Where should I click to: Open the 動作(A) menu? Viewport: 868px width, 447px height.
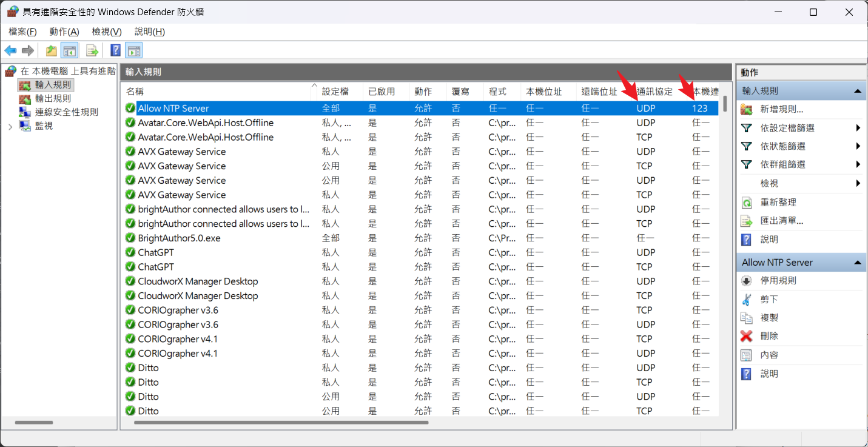pos(64,32)
